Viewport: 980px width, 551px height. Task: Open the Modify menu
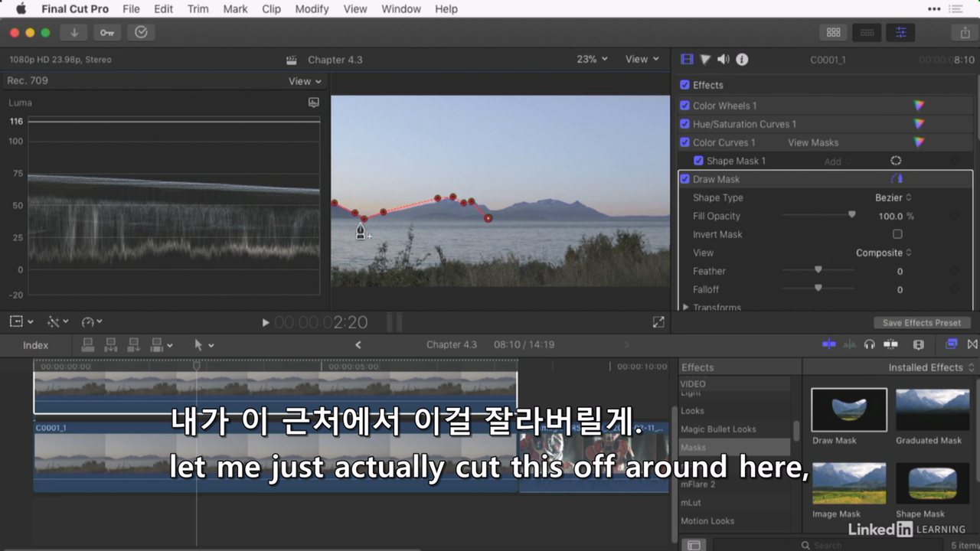point(312,9)
